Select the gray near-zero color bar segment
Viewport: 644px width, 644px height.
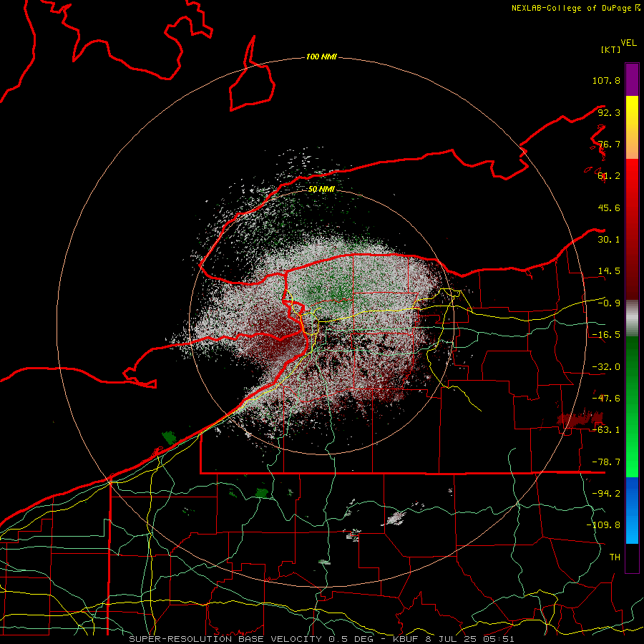[x=632, y=318]
